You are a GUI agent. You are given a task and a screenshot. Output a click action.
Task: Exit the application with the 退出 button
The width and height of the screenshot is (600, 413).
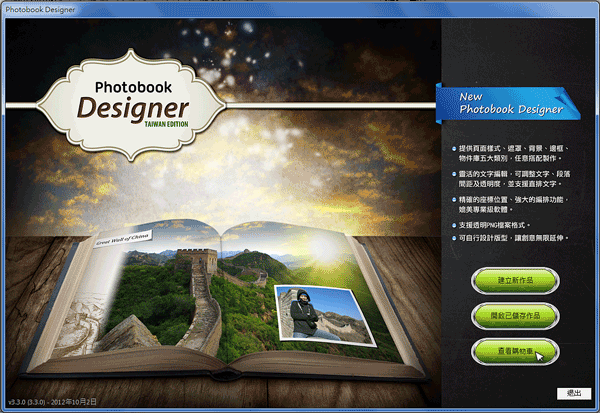pos(574,393)
